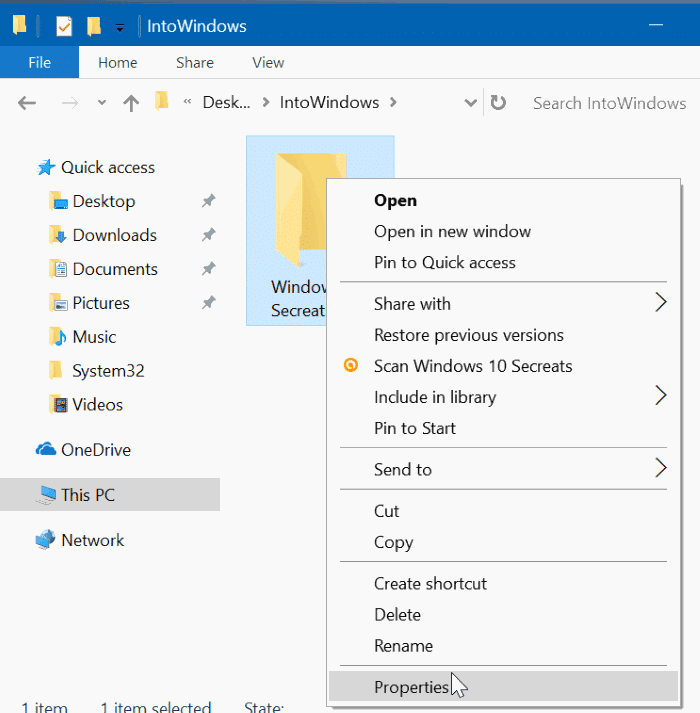Open Properties from context menu
This screenshot has width=700, height=713.
[x=504, y=686]
